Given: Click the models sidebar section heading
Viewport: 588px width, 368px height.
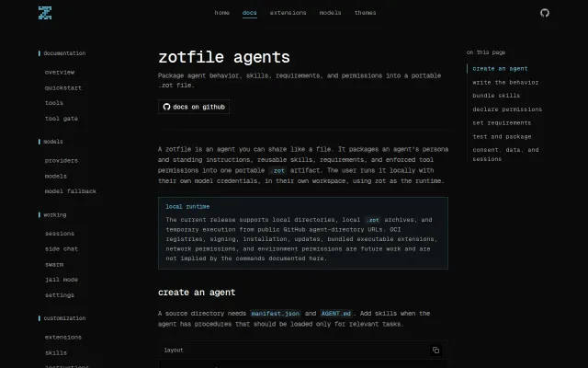Looking at the screenshot, I should pos(53,142).
